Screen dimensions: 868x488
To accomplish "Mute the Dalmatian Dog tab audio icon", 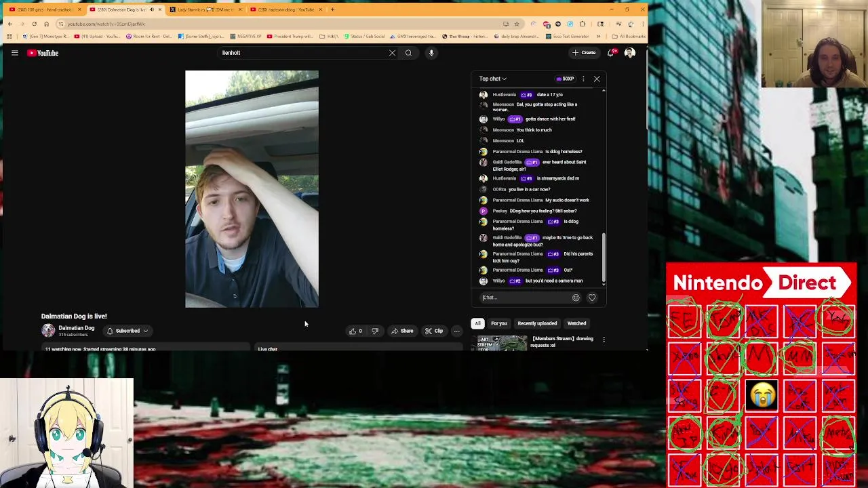I will tap(152, 9).
